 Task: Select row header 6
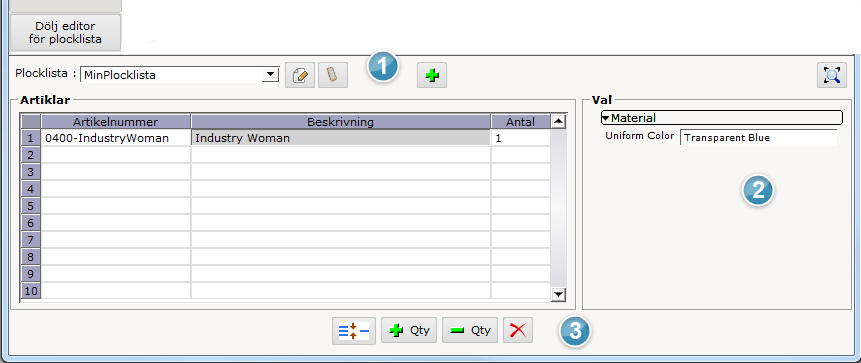coord(31,223)
